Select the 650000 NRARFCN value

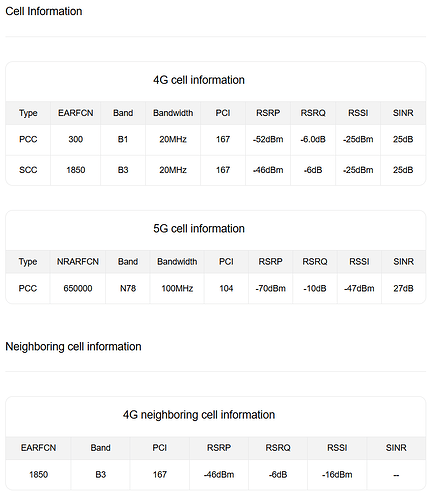(x=78, y=288)
